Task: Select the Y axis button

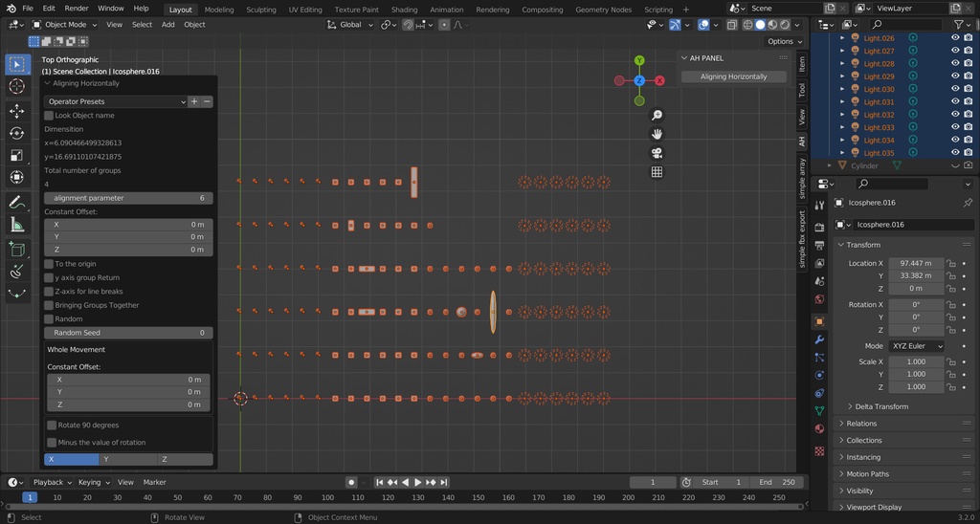Action: coord(127,460)
